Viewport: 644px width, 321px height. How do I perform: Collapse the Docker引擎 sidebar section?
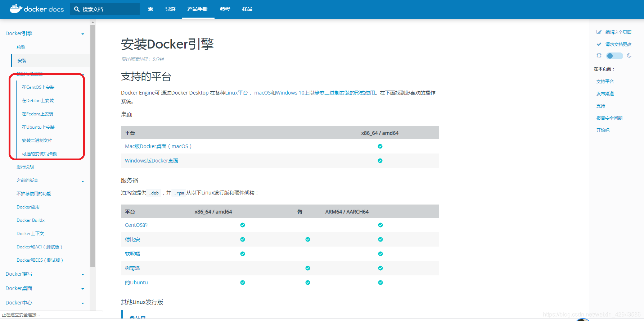[x=83, y=34]
